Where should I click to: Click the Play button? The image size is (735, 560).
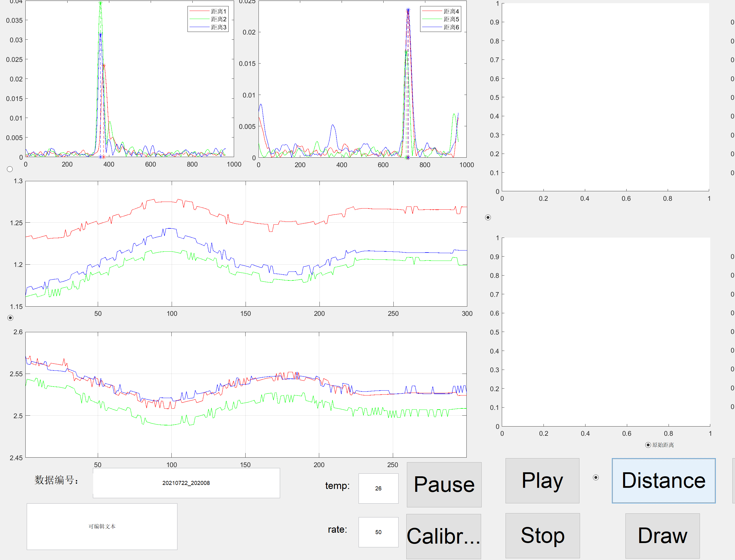click(x=542, y=480)
